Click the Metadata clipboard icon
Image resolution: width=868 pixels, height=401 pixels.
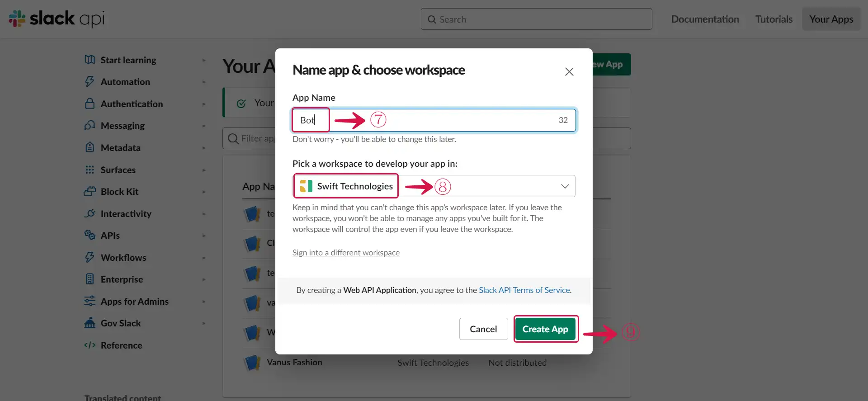click(90, 147)
